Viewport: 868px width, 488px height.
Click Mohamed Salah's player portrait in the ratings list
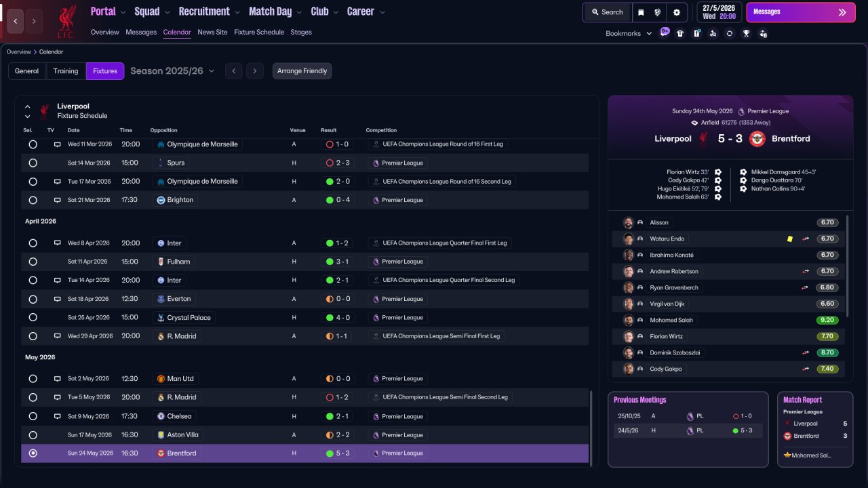(629, 320)
